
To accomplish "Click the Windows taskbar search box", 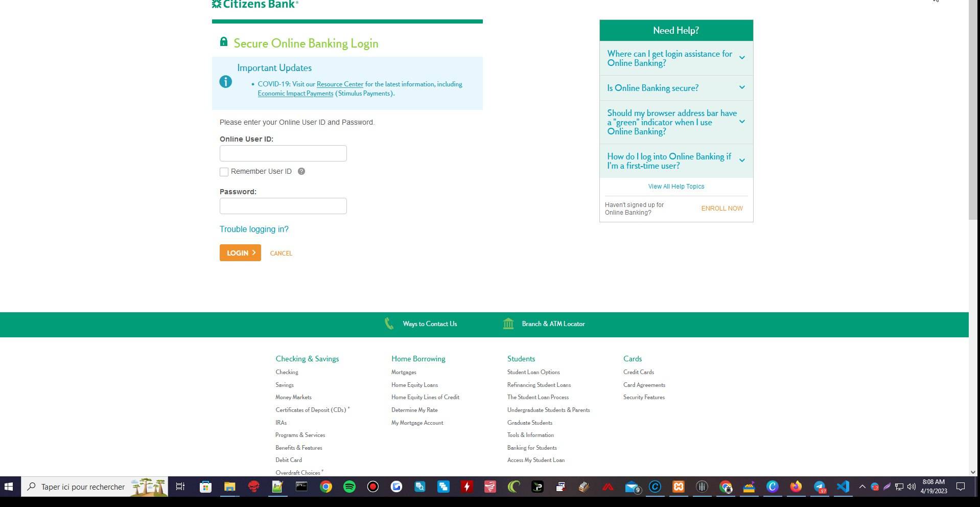I will tap(95, 487).
